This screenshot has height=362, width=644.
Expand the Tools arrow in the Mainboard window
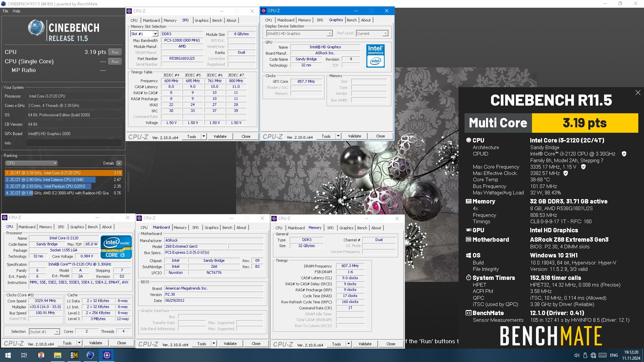click(x=214, y=344)
